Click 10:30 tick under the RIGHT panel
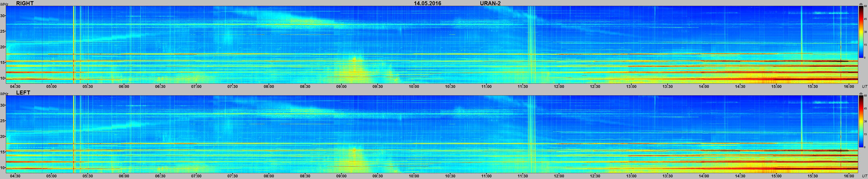This screenshot has height=179, width=868. pyautogui.click(x=450, y=87)
